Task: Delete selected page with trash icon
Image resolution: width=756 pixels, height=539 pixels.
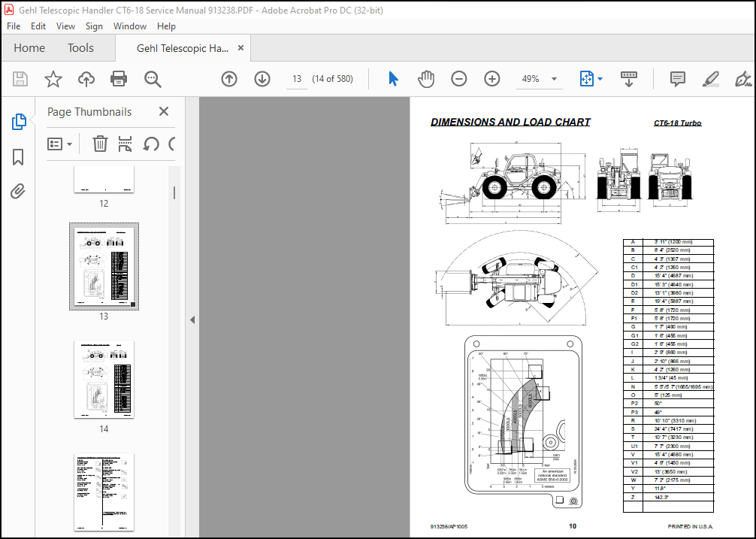Action: [x=100, y=144]
